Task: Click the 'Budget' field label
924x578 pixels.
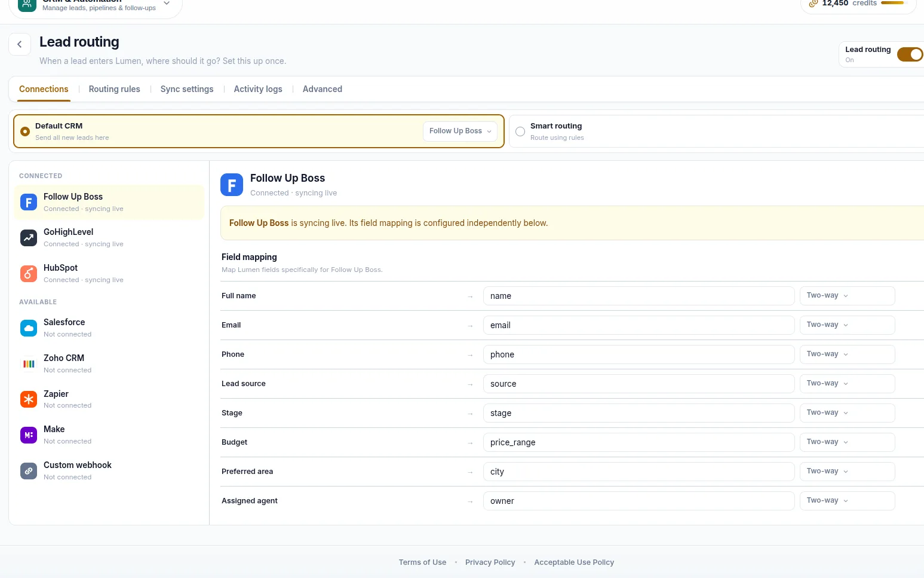Action: click(x=234, y=442)
